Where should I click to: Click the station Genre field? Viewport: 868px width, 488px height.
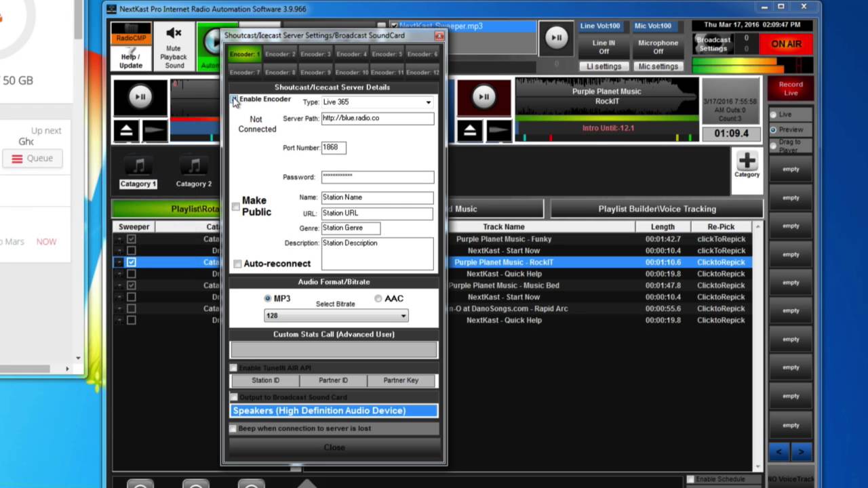pyautogui.click(x=351, y=228)
